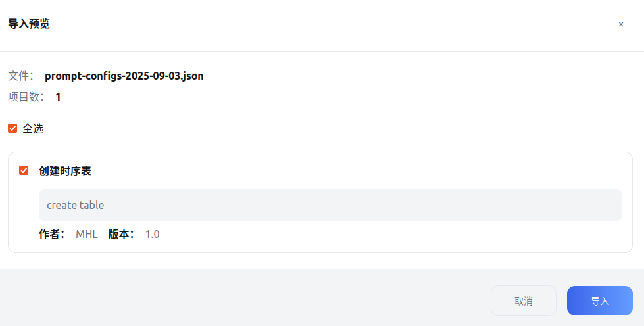Screen dimensions: 644x326
Task: Click the 文件: field label
Action: [20, 76]
